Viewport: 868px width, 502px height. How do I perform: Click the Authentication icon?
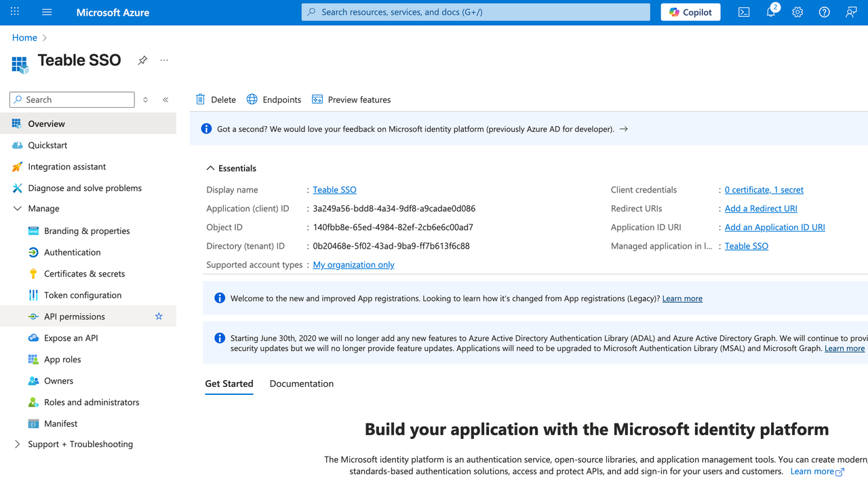coord(33,252)
